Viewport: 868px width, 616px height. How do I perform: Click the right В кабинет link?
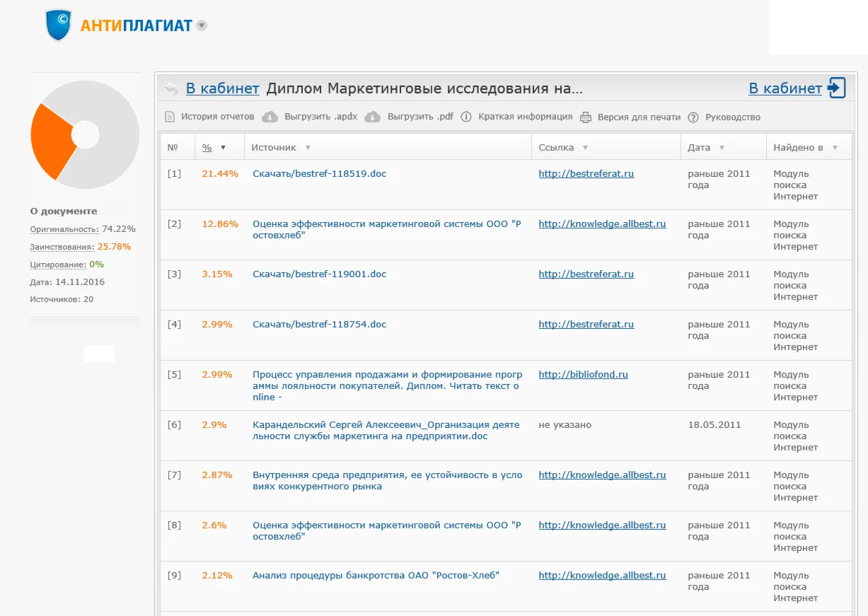coord(785,88)
